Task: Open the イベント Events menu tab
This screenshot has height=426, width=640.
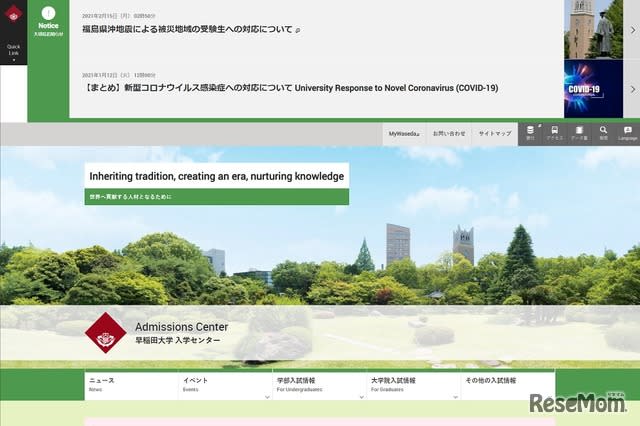Action: [x=225, y=386]
